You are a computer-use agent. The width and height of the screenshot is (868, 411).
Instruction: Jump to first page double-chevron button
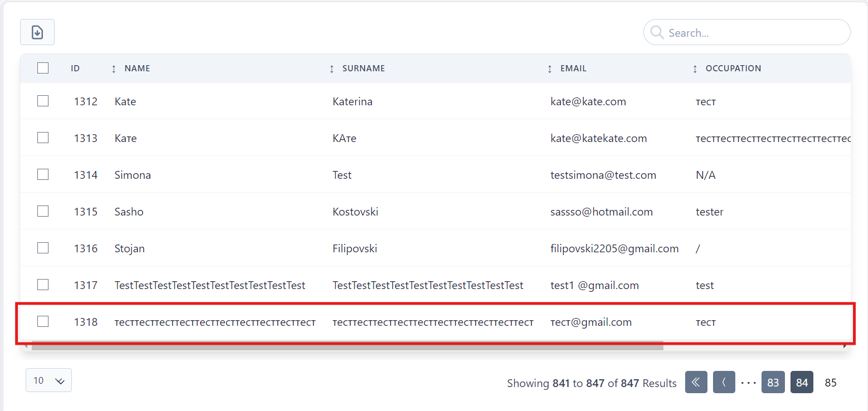[x=696, y=383]
